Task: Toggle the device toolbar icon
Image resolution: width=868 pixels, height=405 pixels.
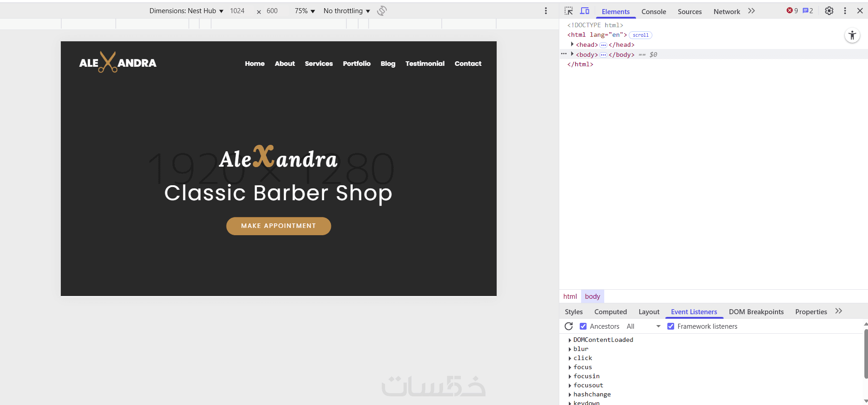Action: pyautogui.click(x=585, y=11)
